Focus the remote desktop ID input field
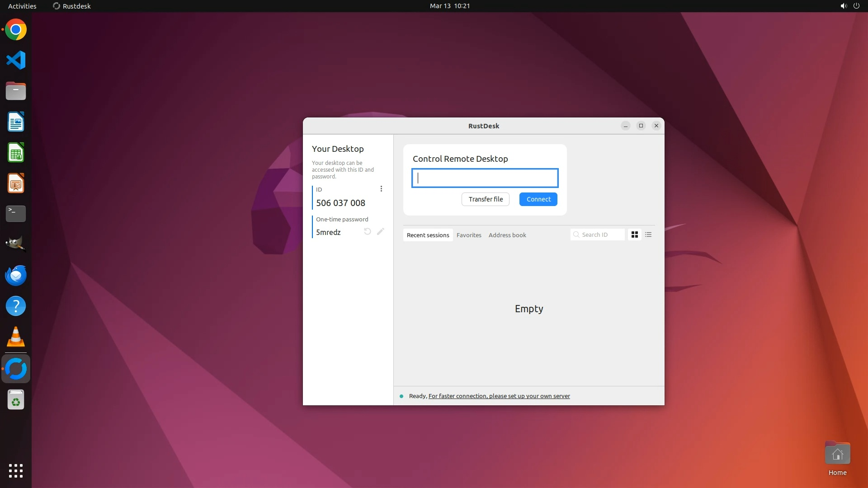This screenshot has width=868, height=488. (x=485, y=178)
